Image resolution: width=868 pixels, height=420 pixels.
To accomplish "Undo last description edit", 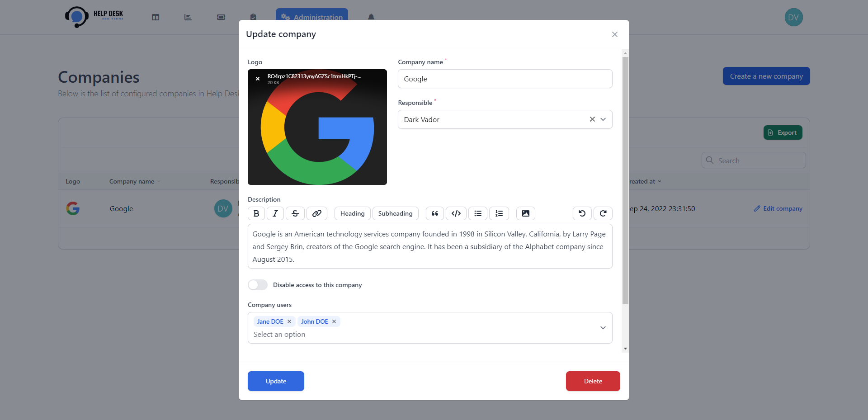I will coord(582,213).
